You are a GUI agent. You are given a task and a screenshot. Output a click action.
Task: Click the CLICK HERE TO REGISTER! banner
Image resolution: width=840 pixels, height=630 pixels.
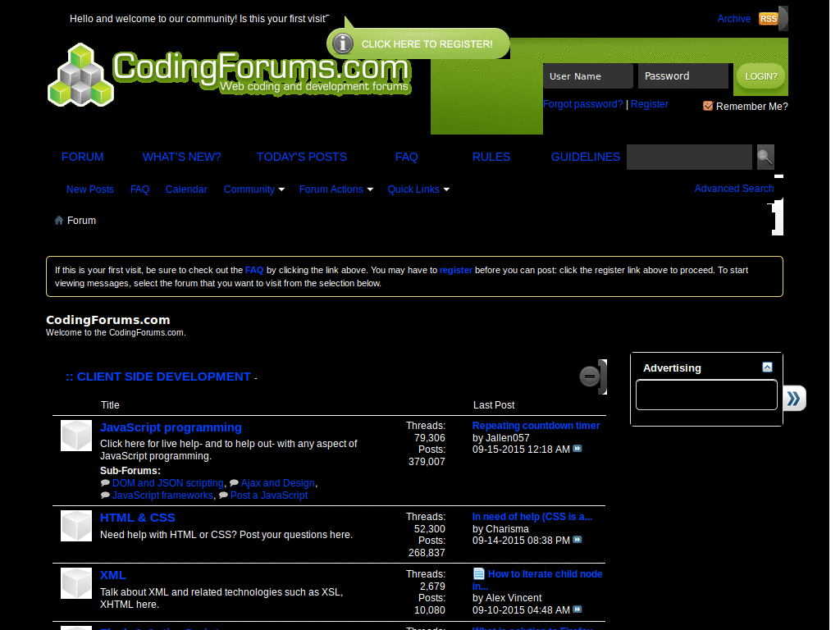pos(418,44)
